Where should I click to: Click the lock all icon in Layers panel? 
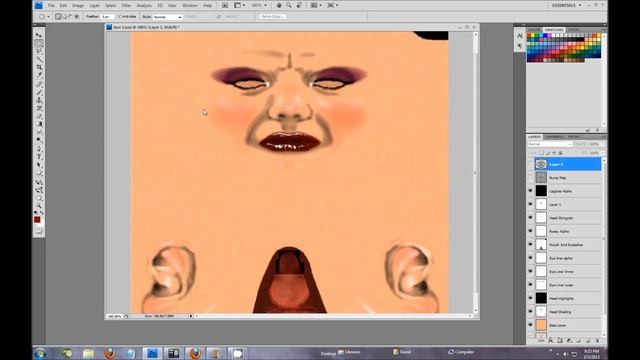coord(560,153)
